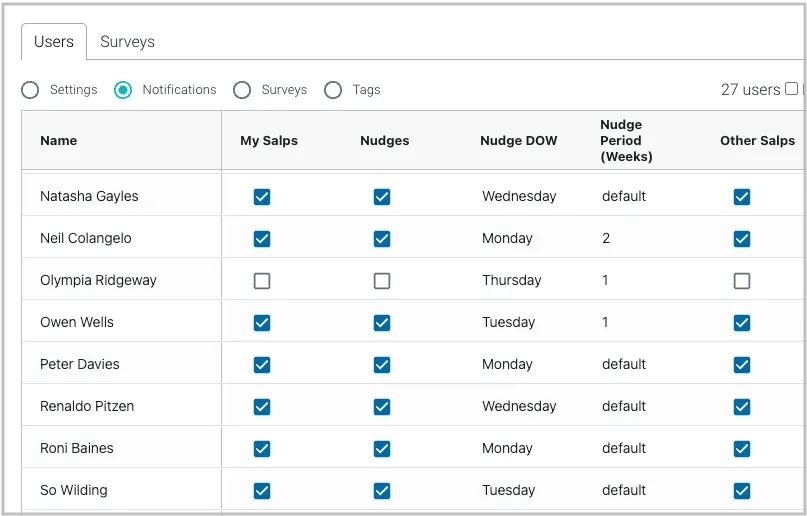The width and height of the screenshot is (807, 516).
Task: Click Monday in Neil Colangelo row
Action: click(x=507, y=239)
